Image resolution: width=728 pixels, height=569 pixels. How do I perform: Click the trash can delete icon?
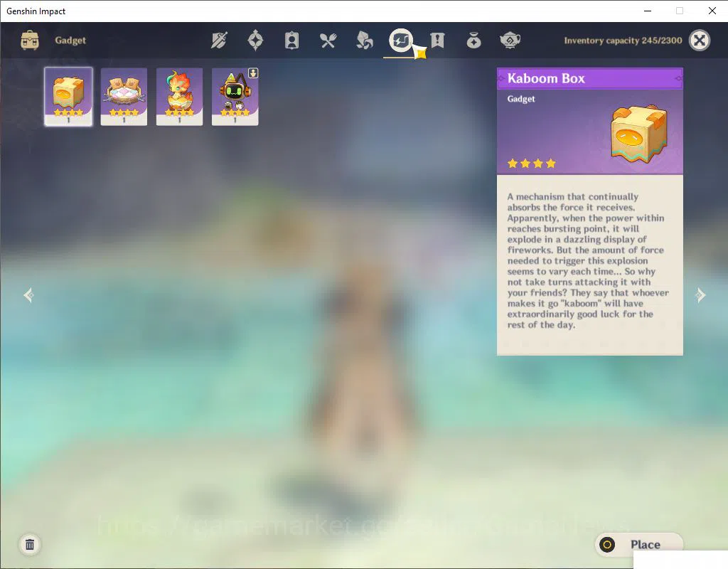30,544
